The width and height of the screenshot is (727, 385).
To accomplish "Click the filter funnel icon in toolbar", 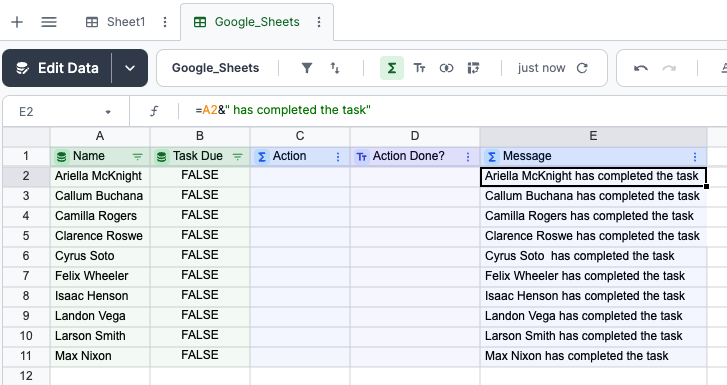I will pyautogui.click(x=306, y=68).
